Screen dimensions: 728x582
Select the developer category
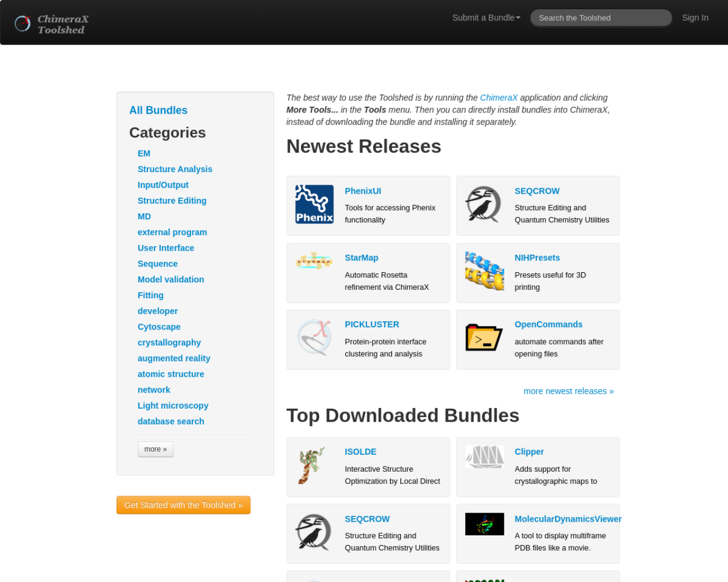click(158, 311)
